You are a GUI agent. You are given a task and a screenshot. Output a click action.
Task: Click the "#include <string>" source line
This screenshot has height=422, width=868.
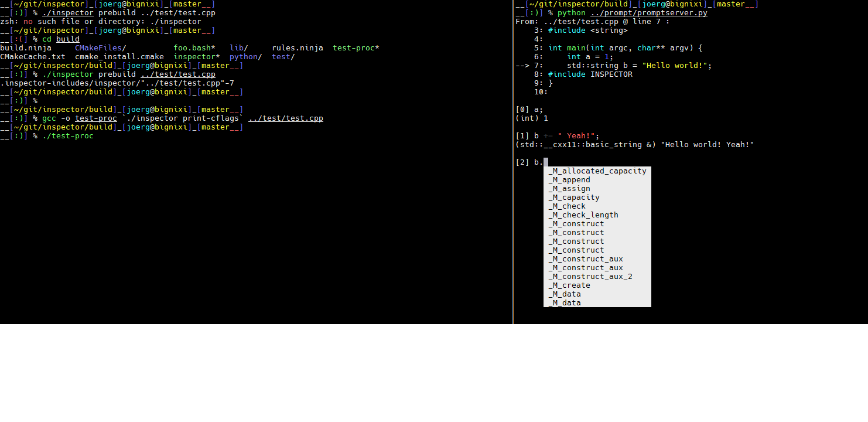click(588, 30)
